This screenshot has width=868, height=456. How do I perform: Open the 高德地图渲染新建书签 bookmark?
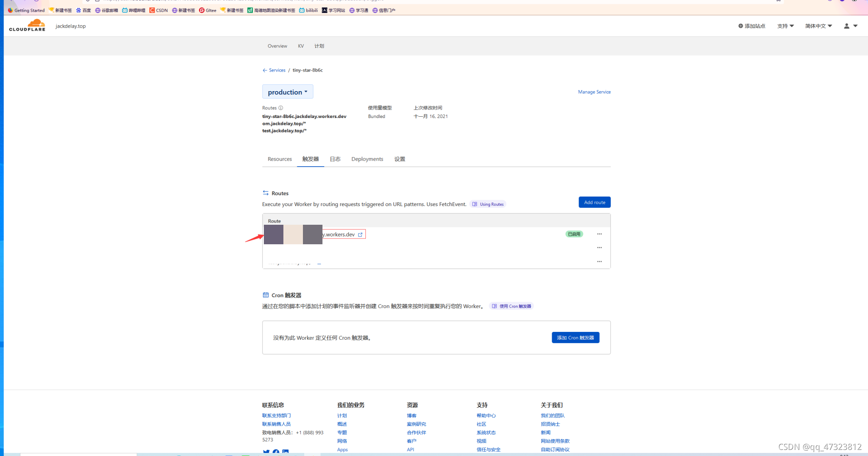coord(271,10)
